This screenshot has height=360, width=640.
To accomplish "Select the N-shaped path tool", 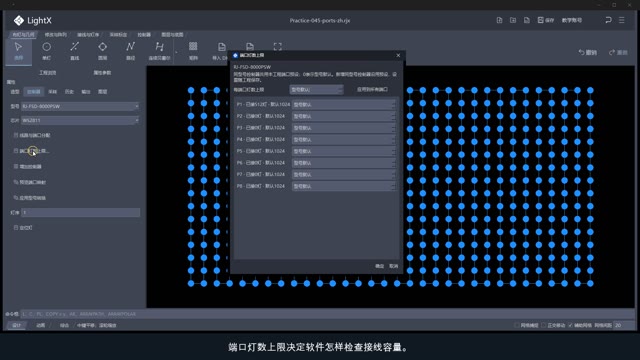I will (130, 51).
